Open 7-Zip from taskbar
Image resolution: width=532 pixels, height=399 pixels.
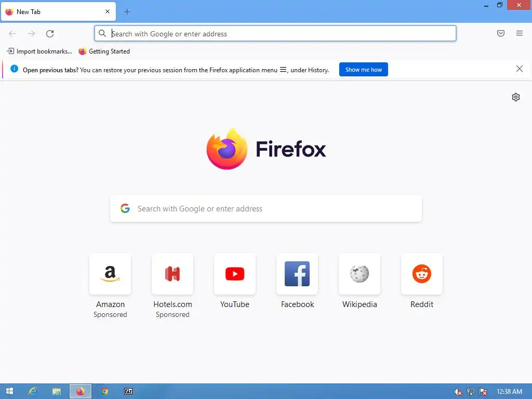(x=128, y=391)
